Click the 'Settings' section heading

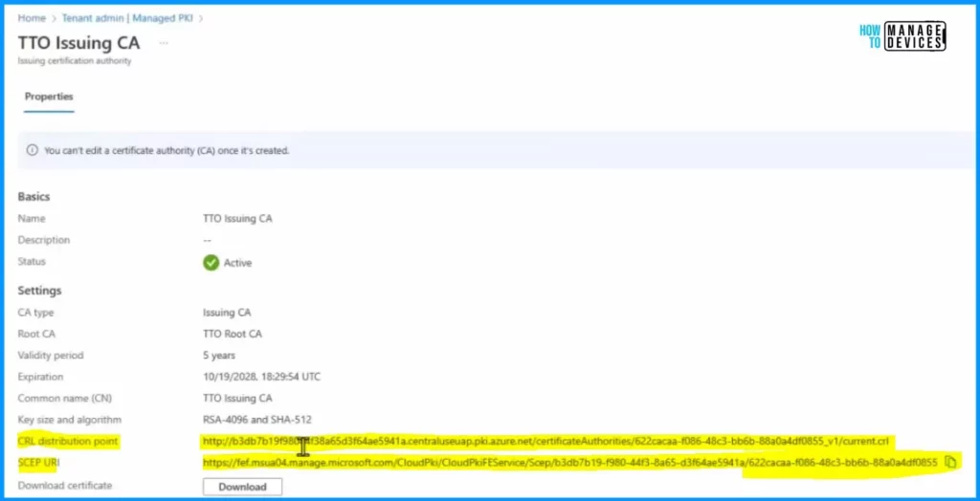[39, 291]
